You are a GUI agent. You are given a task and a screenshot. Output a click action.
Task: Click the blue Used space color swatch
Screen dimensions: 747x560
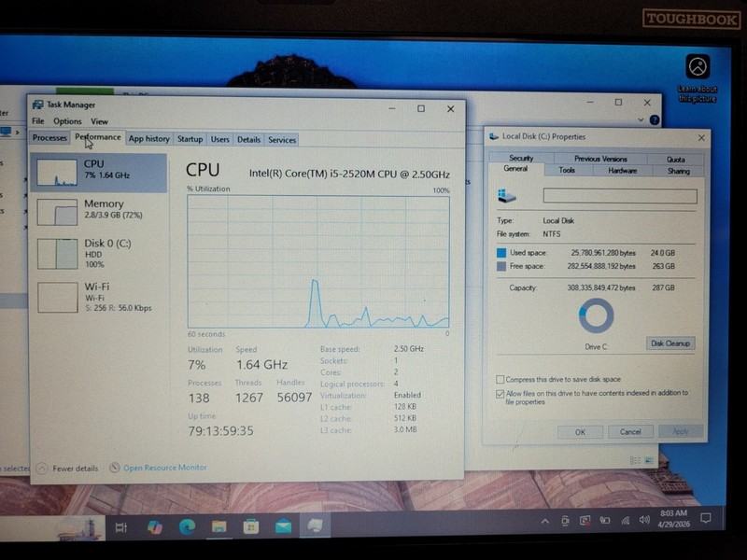[x=501, y=253]
